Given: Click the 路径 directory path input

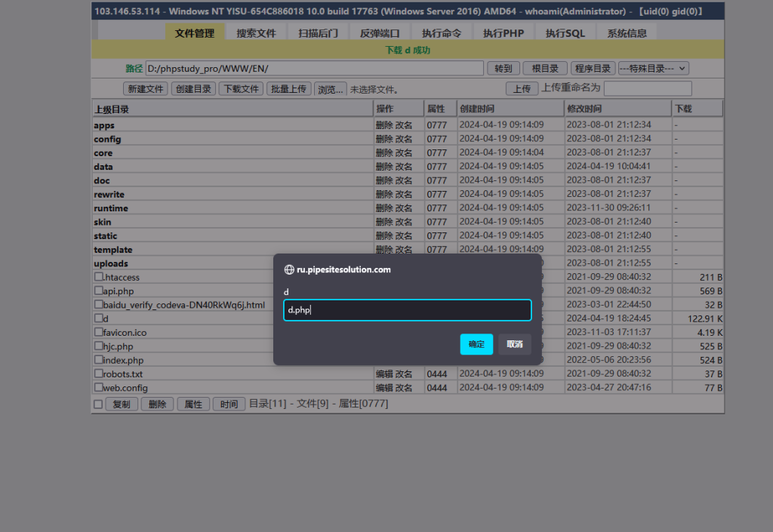Looking at the screenshot, I should click(314, 69).
